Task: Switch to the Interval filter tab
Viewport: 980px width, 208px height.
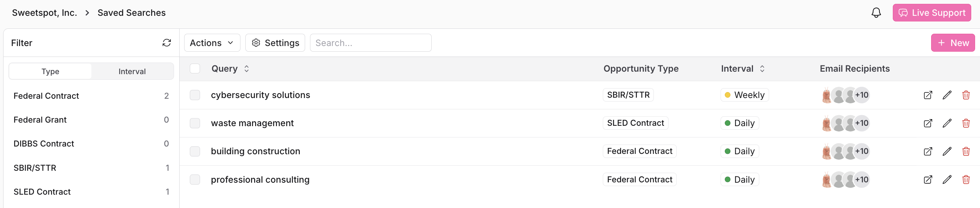Action: (132, 71)
